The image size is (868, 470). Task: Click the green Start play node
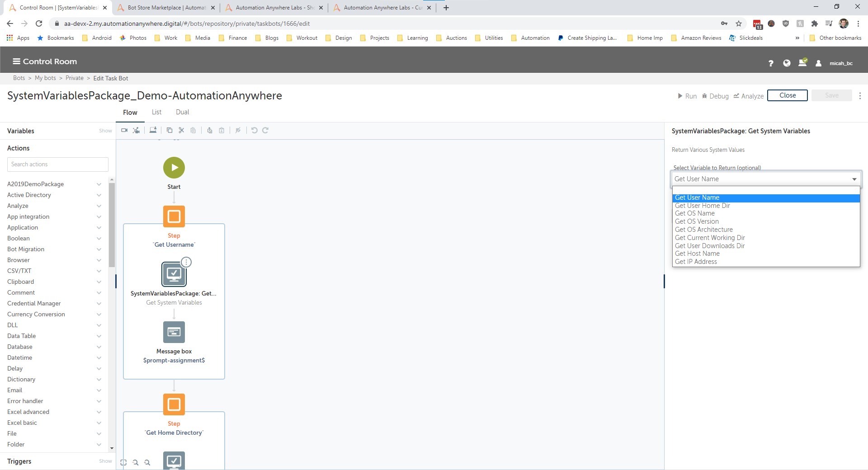pyautogui.click(x=174, y=168)
